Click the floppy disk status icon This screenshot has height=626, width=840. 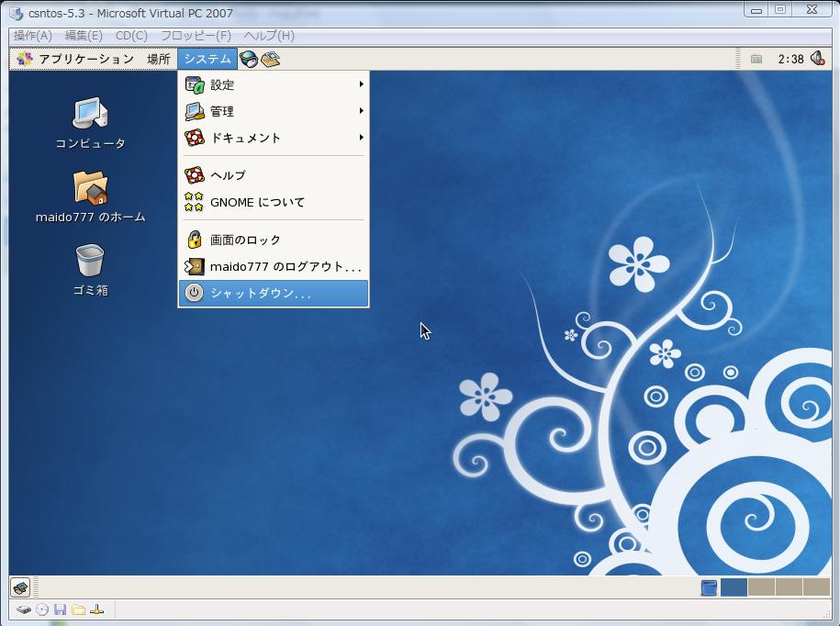[x=61, y=609]
